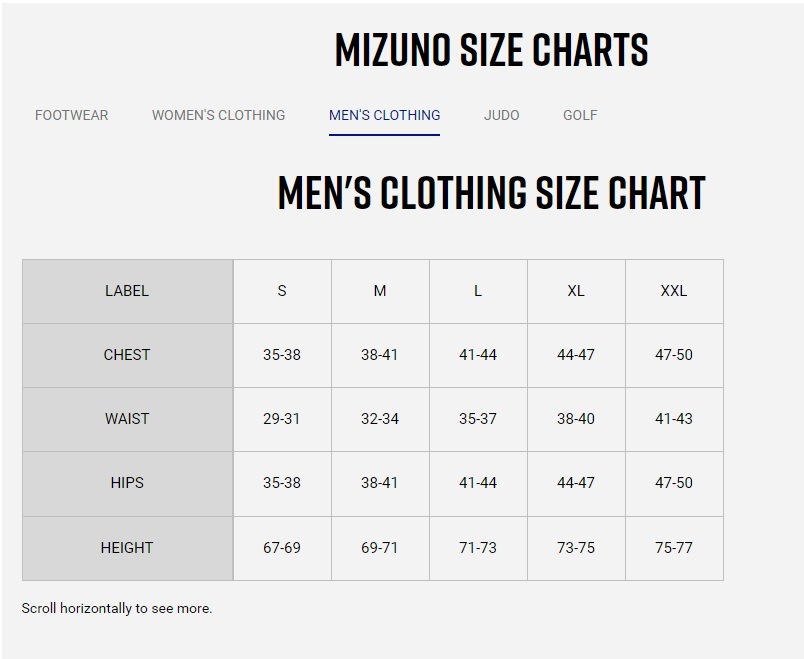This screenshot has height=659, width=804.
Task: Select the WAIST row label
Action: [x=127, y=419]
